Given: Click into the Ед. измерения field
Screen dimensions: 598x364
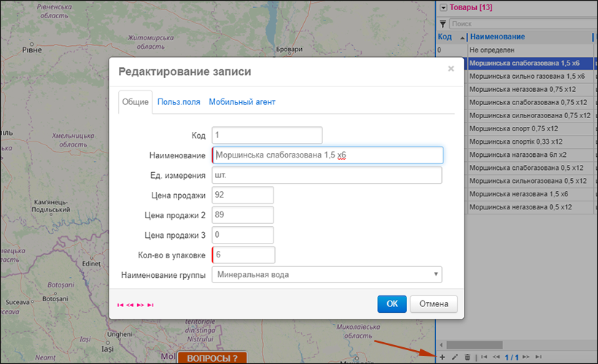Looking at the screenshot, I should pyautogui.click(x=327, y=175).
